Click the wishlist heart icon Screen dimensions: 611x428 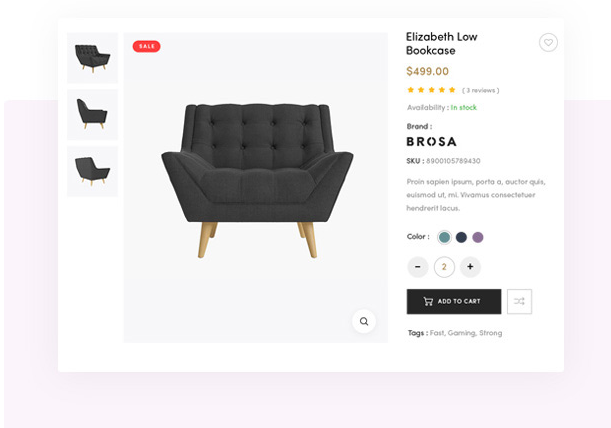548,42
